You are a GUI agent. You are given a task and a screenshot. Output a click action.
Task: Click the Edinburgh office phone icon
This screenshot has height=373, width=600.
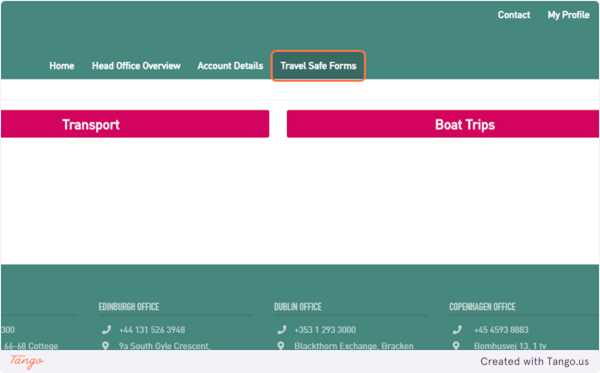pos(106,329)
